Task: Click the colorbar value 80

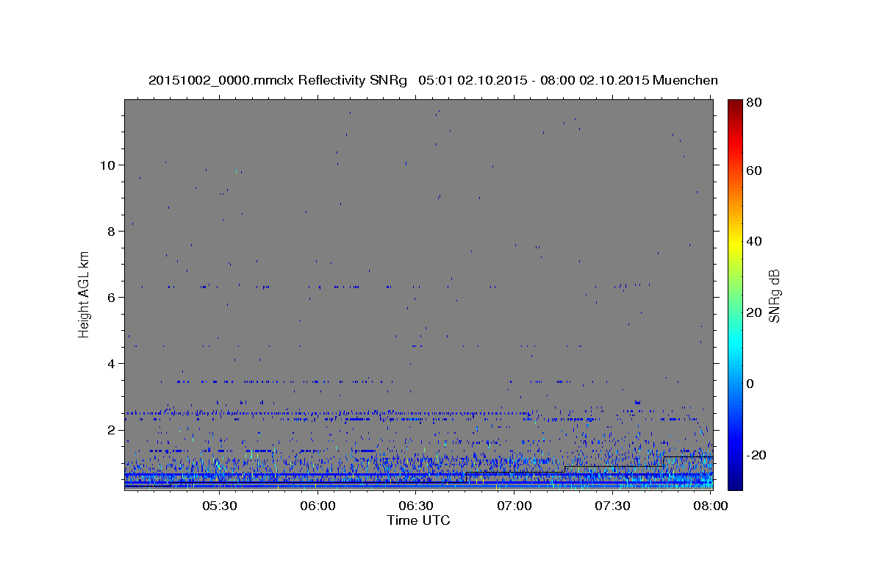Action: 754,103
